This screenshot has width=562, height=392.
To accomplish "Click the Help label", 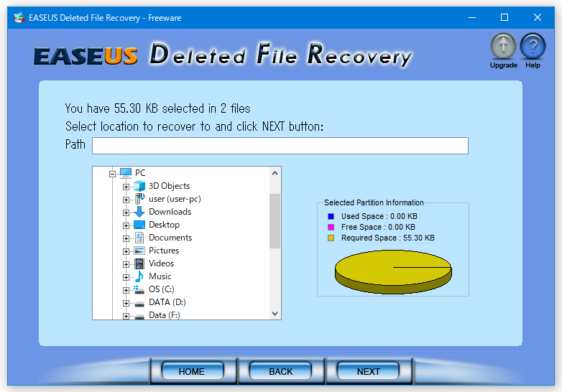I will [533, 65].
